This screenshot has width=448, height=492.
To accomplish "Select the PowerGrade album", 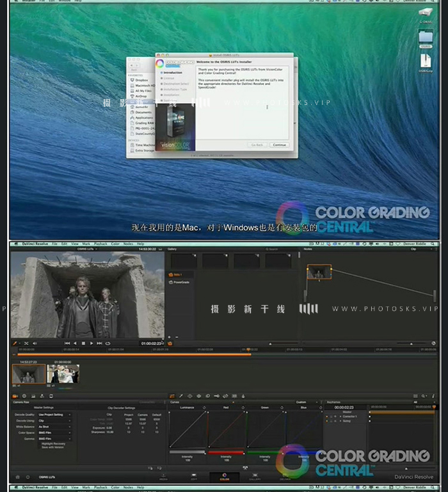I will (x=179, y=282).
